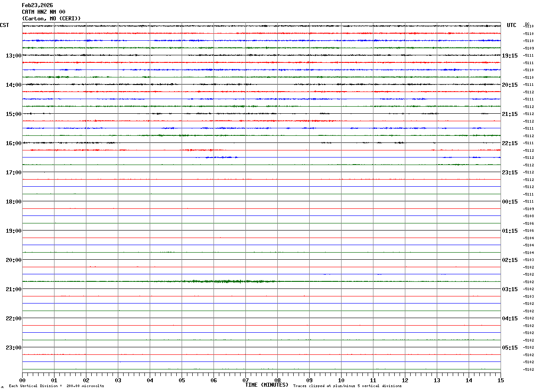Click the 02:15 UTC time label

click(510, 260)
